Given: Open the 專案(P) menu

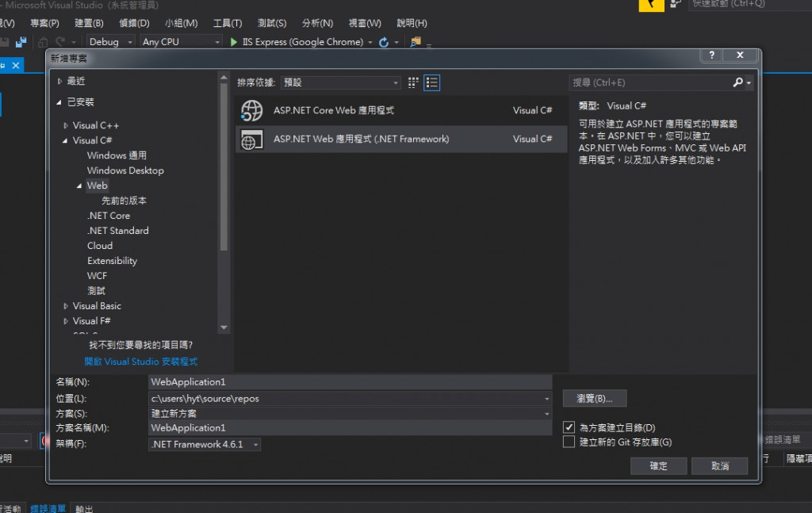Looking at the screenshot, I should pos(44,23).
